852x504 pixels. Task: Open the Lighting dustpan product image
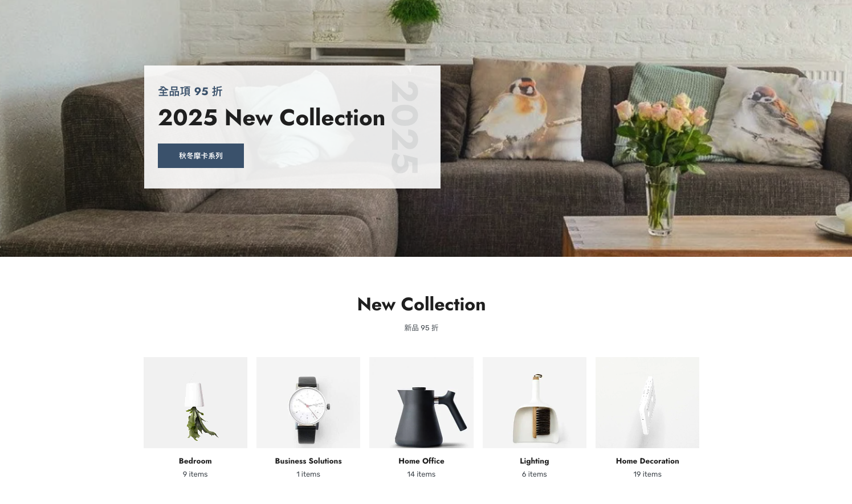tap(535, 403)
